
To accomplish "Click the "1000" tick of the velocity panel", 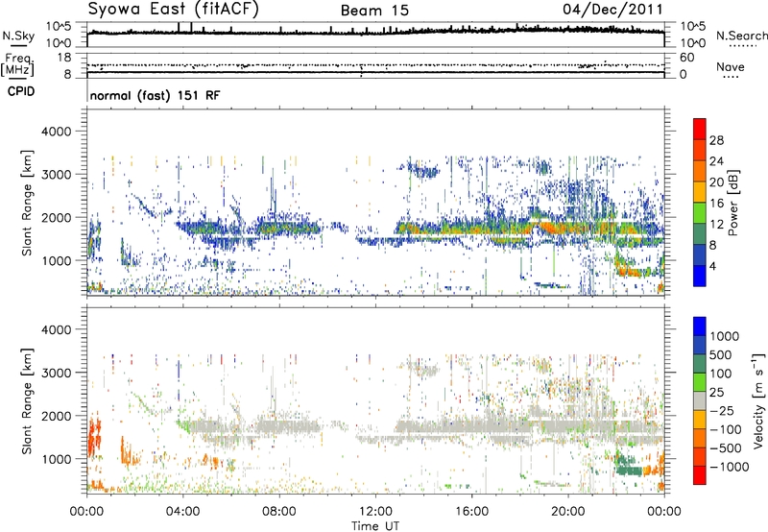I will point(56,459).
